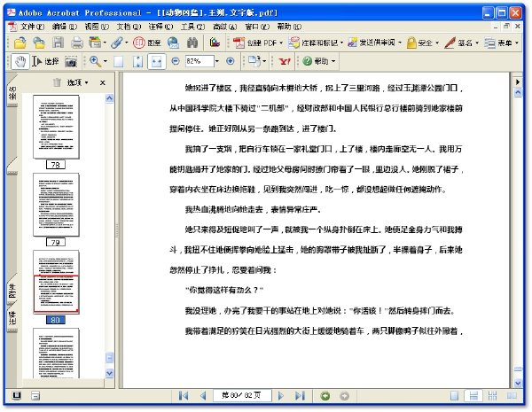This screenshot has width=532, height=412.
Task: Select Continuous page layout view
Action: pyautogui.click(x=473, y=396)
